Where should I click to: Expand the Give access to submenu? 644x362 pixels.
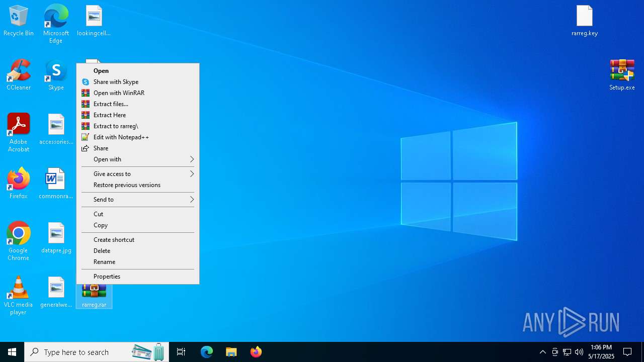(138, 174)
